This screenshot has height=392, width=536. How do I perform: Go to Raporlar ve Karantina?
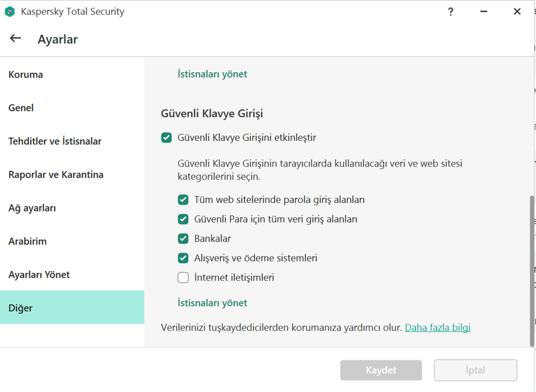click(x=56, y=174)
